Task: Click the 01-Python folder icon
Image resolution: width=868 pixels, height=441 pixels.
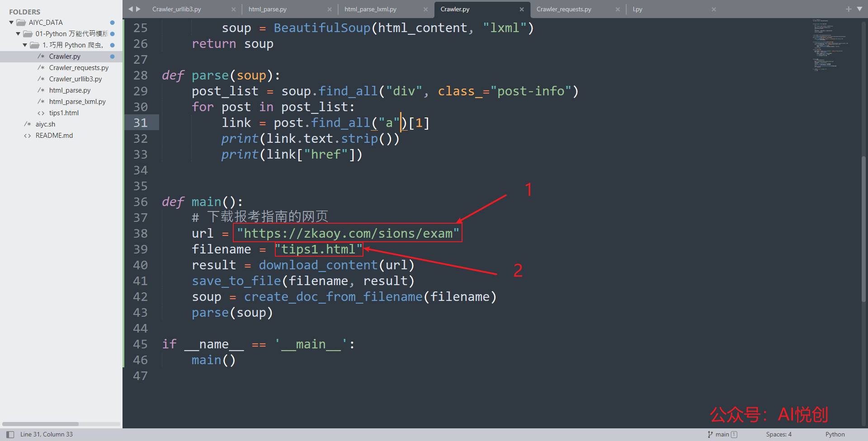Action: click(28, 34)
